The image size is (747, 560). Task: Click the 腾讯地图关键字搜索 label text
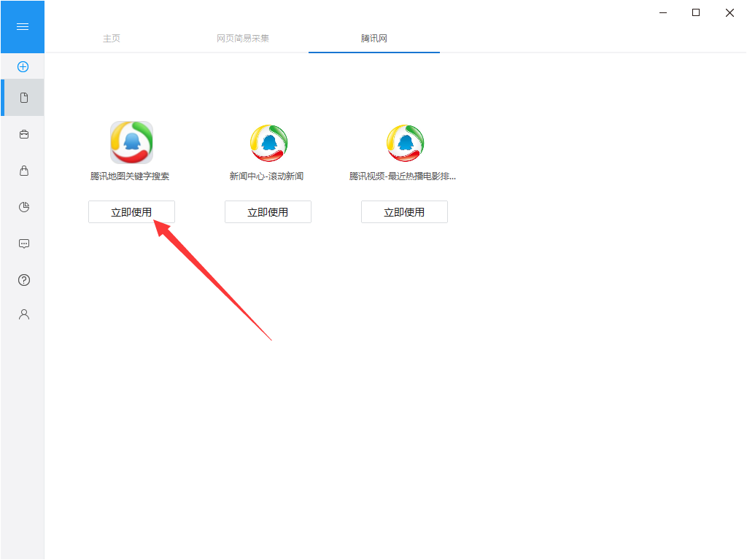130,176
